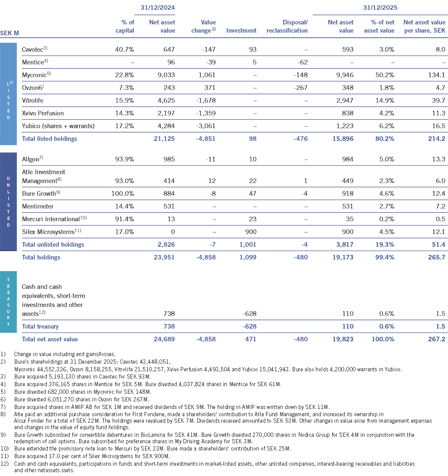Click Bure Growth's 100.0% of capital
This screenshot has height=476, width=448.
123,193
